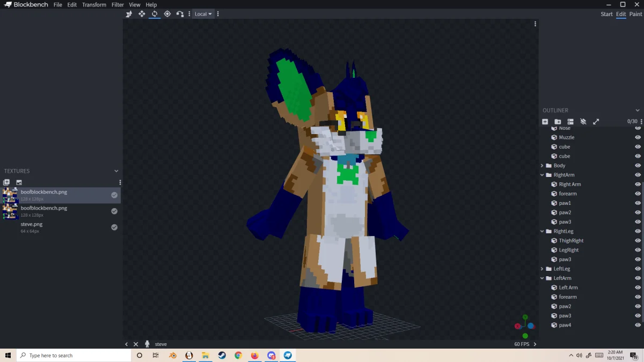Click the X icon in the status bar
The height and width of the screenshot is (362, 644).
pos(136,344)
